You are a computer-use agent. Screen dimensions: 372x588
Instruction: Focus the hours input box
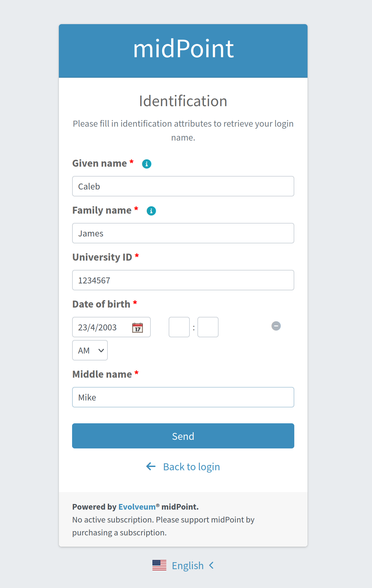179,327
